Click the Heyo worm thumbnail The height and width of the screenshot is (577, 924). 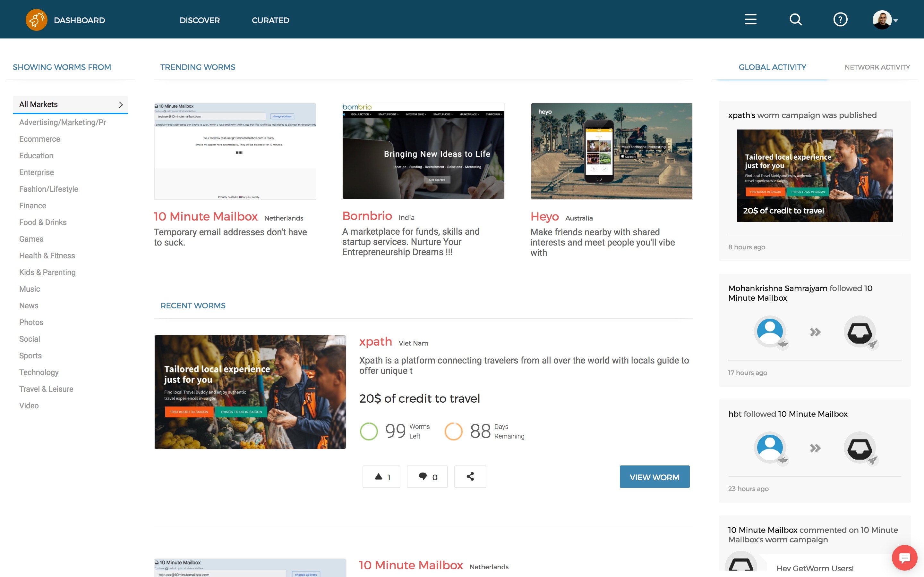611,151
